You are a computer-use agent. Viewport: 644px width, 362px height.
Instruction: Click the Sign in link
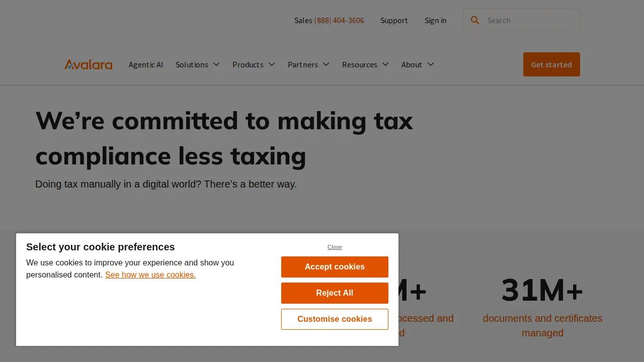tap(435, 20)
